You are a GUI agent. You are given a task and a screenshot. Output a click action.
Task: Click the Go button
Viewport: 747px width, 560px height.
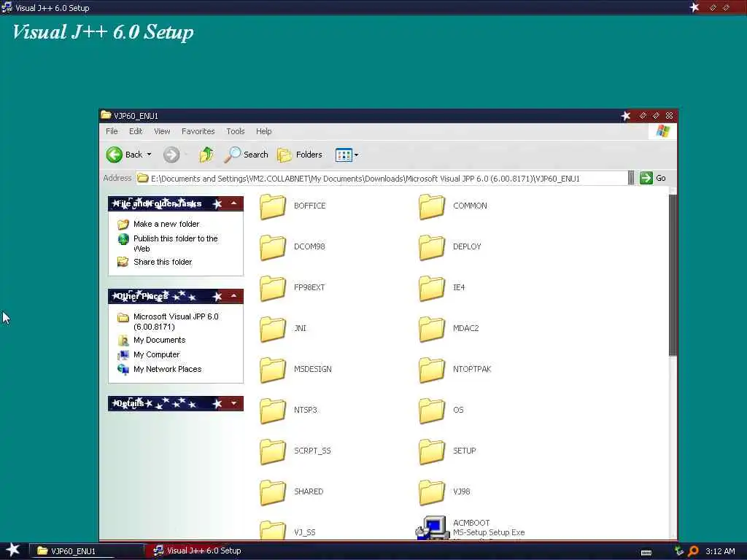(653, 178)
